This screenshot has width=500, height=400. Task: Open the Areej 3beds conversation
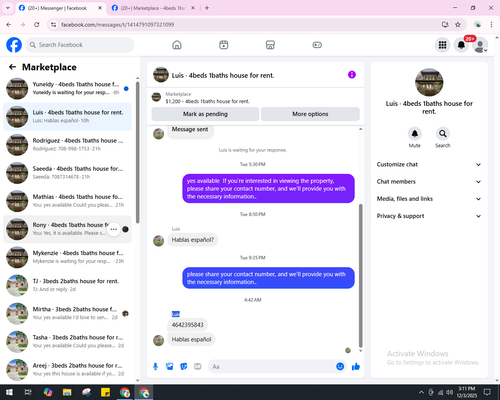67,370
